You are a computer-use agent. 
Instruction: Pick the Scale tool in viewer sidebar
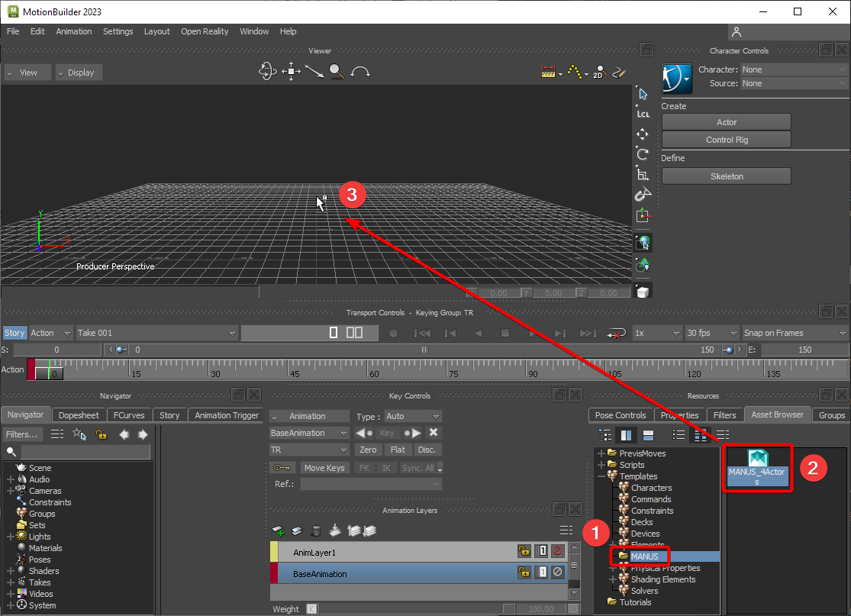(643, 174)
